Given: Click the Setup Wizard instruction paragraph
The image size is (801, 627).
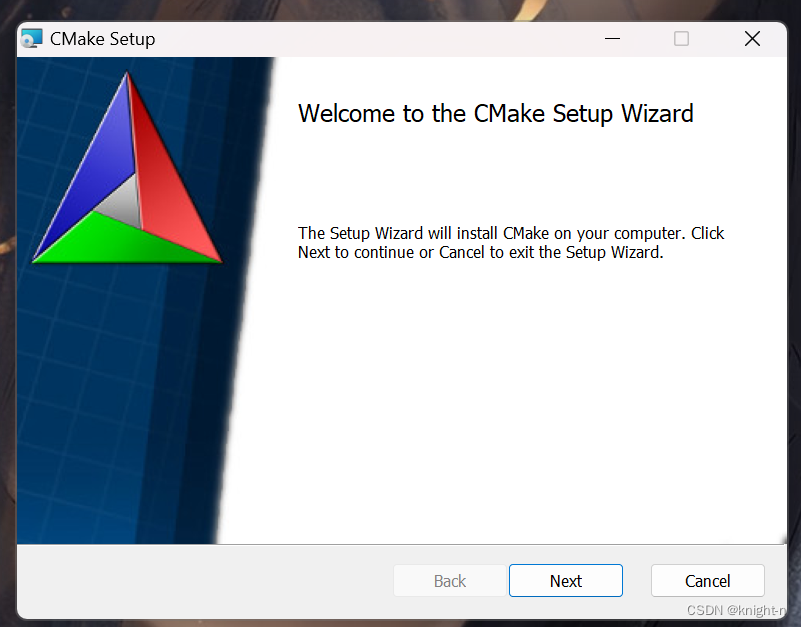Looking at the screenshot, I should click(510, 242).
